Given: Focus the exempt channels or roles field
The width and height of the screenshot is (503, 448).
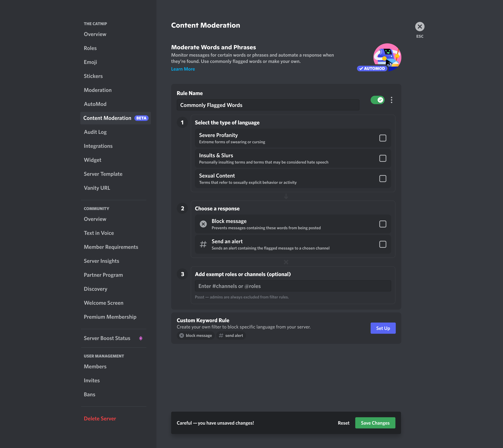Looking at the screenshot, I should pyautogui.click(x=293, y=286).
